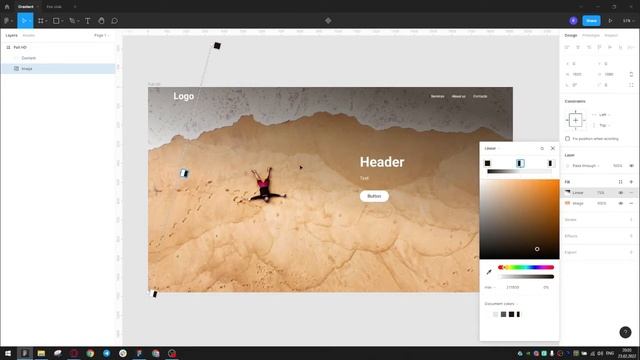The image size is (640, 360).
Task: Click independent corners icon
Action: [631, 85]
